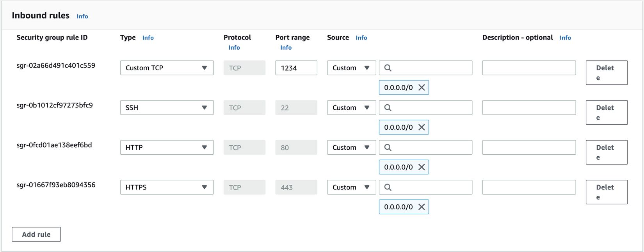
Task: Delete the SSH inbound rule
Action: click(607, 113)
